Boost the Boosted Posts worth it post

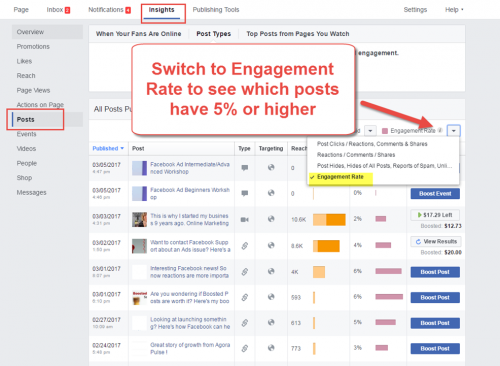(x=435, y=297)
